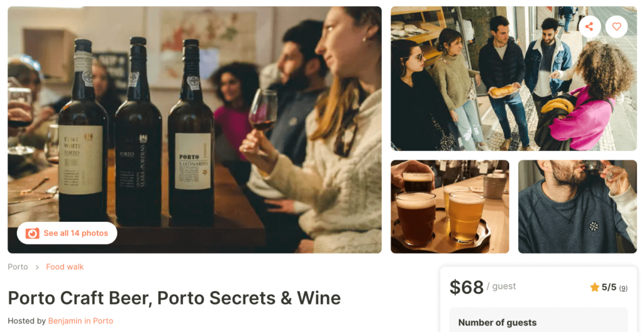
Task: Open the port wine bottles main photo
Action: pyautogui.click(x=195, y=130)
